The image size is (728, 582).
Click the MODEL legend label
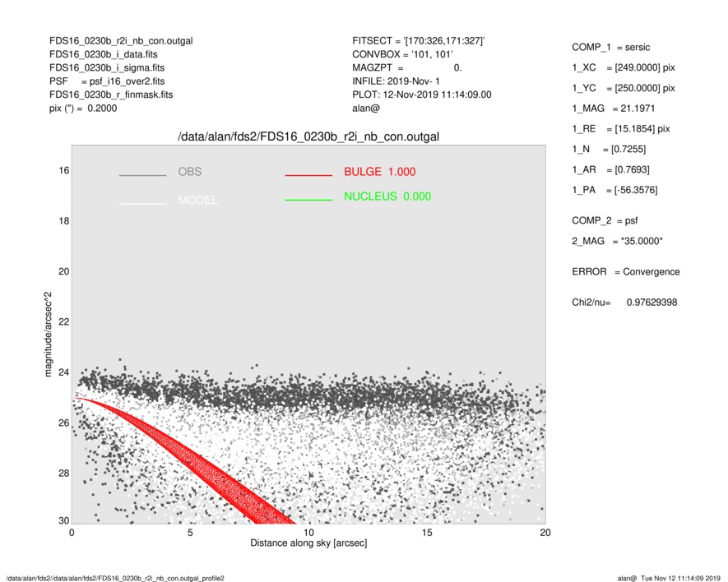197,200
